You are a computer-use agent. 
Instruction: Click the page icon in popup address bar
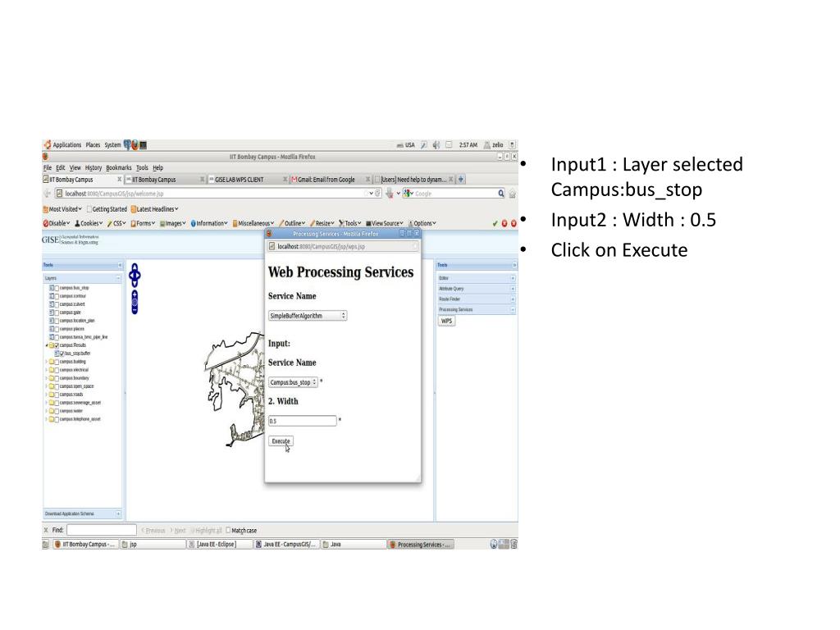[x=272, y=246]
